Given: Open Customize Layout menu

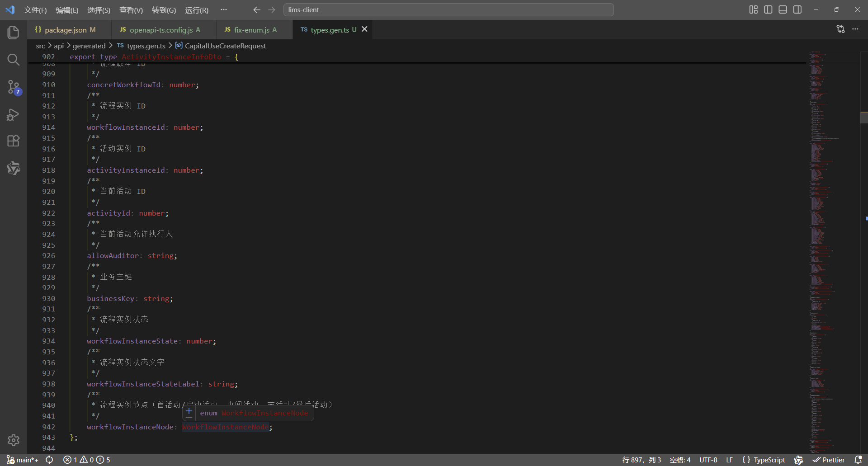Looking at the screenshot, I should click(x=753, y=9).
